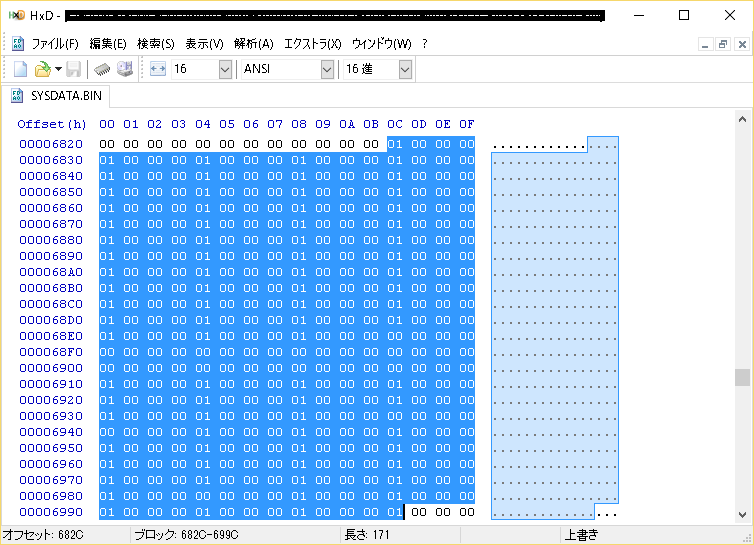The height and width of the screenshot is (545, 754).
Task: Click the Open file folder icon
Action: tap(42, 69)
